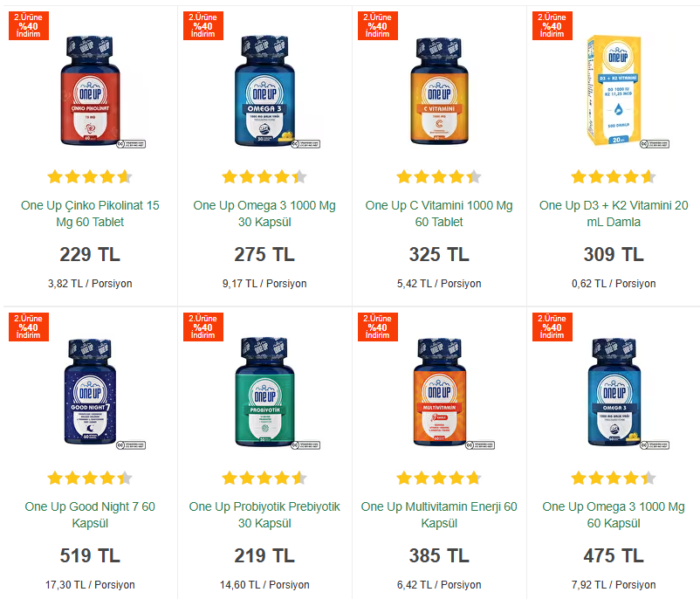This screenshot has height=599, width=700.
Task: Click the 275 TL price text
Action: click(264, 255)
